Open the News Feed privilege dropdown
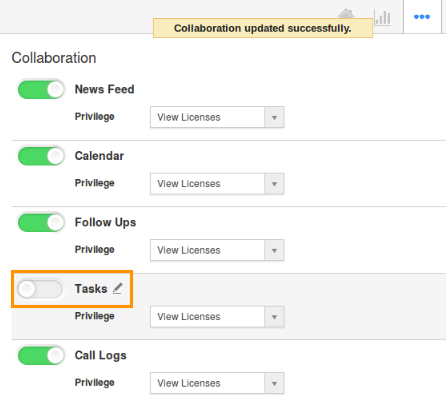 (x=217, y=117)
